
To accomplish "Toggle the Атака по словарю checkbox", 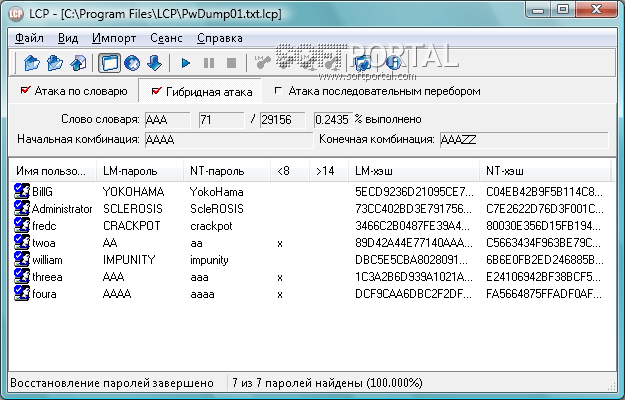I will 26,91.
